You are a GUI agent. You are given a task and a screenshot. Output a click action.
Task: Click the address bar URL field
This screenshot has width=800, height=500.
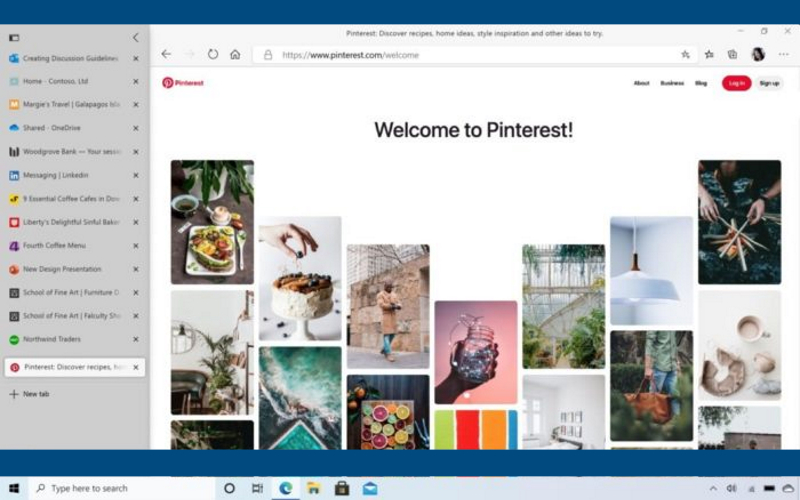[x=470, y=55]
